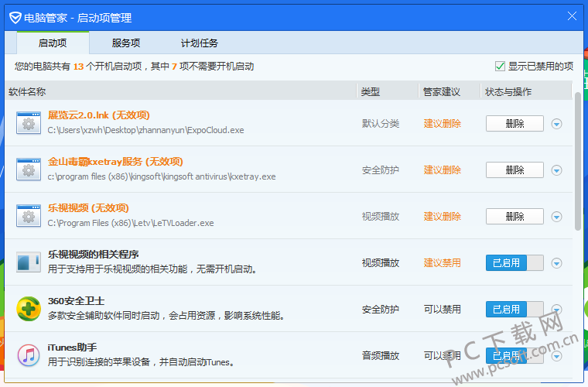Click 金山毒霸kxetray服务 (无效项) title
This screenshot has height=387, width=588.
[x=115, y=162]
